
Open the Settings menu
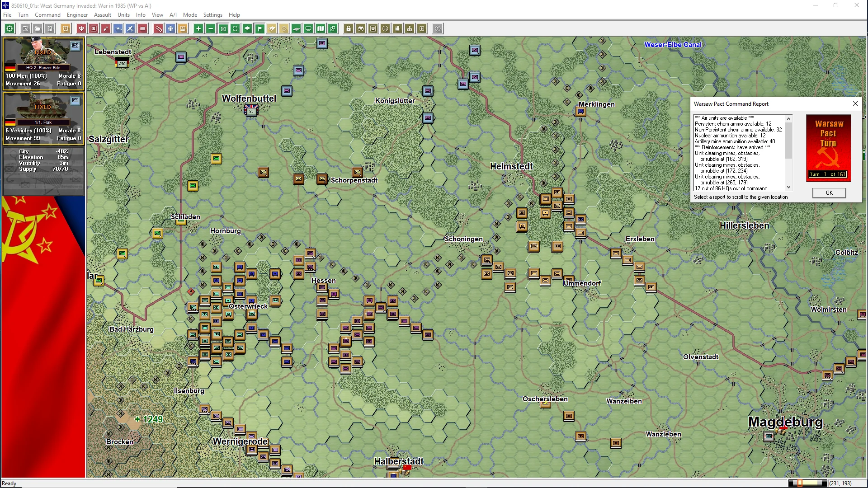[212, 14]
